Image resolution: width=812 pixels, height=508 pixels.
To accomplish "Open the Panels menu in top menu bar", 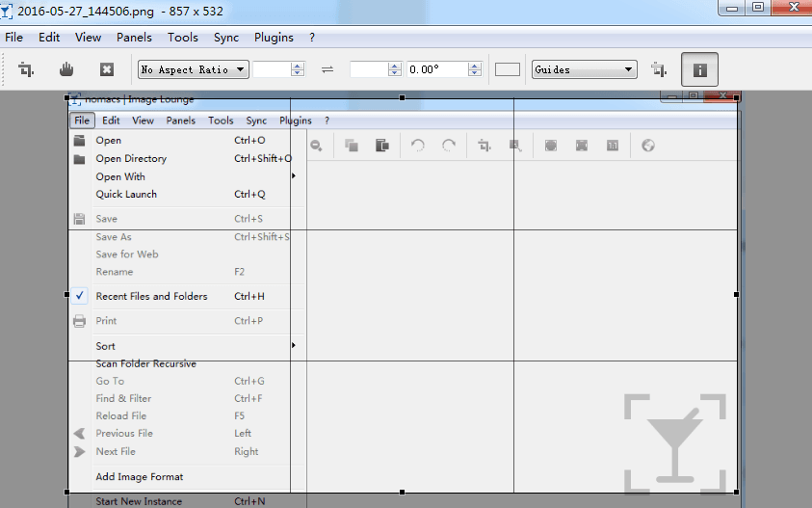I will [x=134, y=38].
